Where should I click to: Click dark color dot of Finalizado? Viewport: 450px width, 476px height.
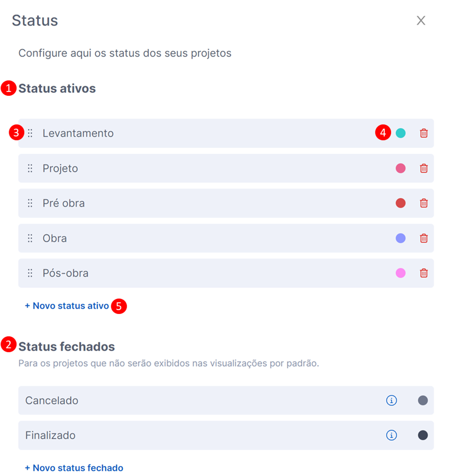(x=423, y=435)
